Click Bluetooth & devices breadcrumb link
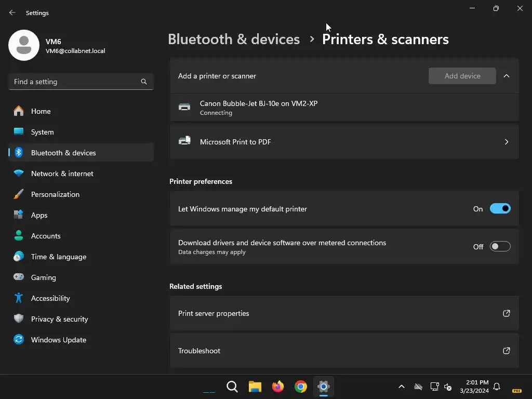The image size is (532, 399). coord(234,39)
